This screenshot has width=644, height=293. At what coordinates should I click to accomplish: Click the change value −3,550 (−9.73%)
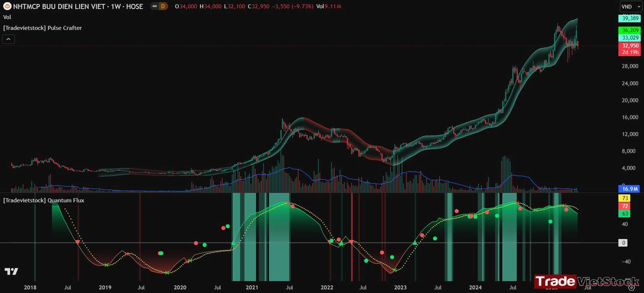[x=293, y=6]
